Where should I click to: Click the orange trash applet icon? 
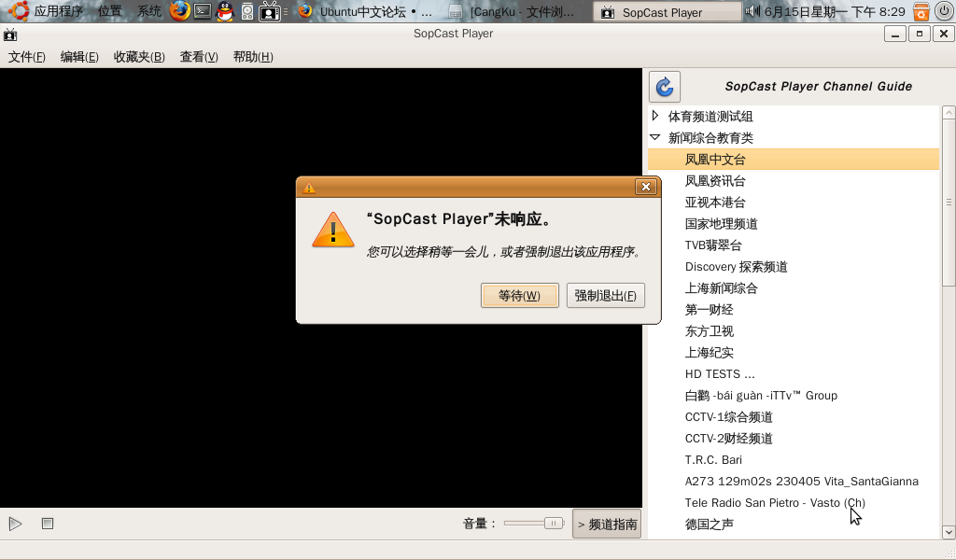coord(921,11)
